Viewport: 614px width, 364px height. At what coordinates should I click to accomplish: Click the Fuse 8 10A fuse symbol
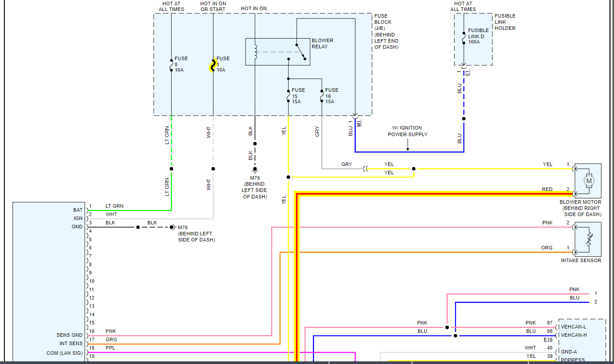point(171,66)
